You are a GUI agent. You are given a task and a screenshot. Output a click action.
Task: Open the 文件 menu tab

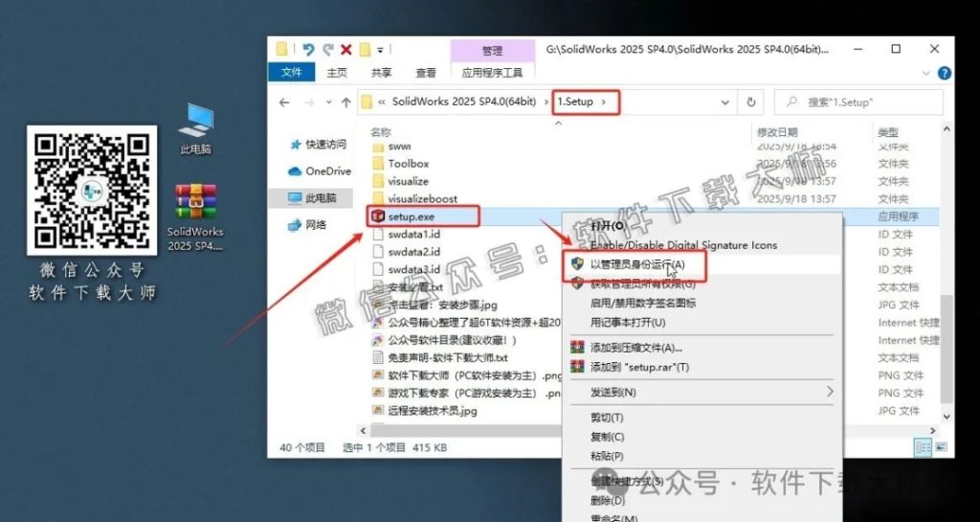pyautogui.click(x=291, y=73)
